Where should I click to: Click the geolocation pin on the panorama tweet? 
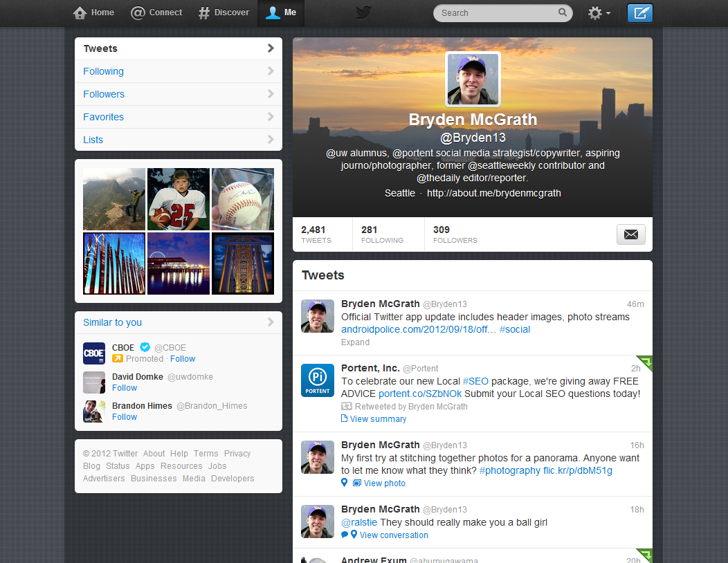(x=344, y=483)
